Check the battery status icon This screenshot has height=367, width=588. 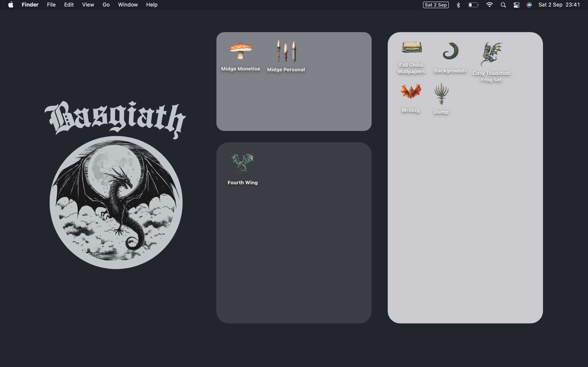473,5
